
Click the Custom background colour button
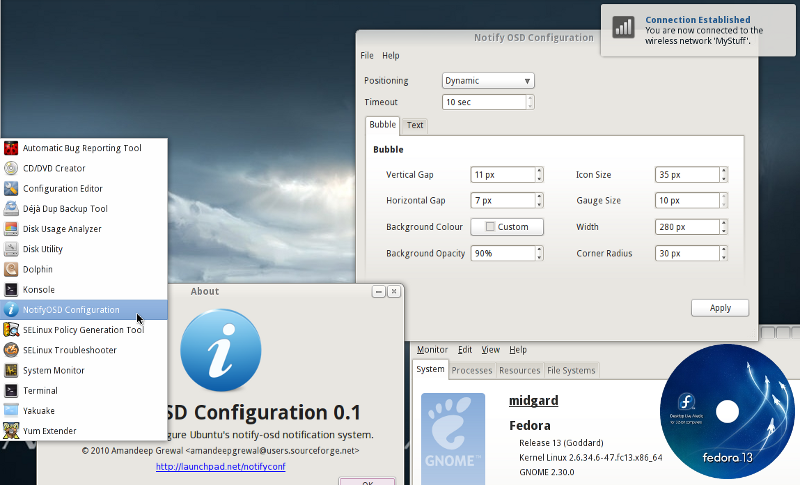(x=507, y=227)
